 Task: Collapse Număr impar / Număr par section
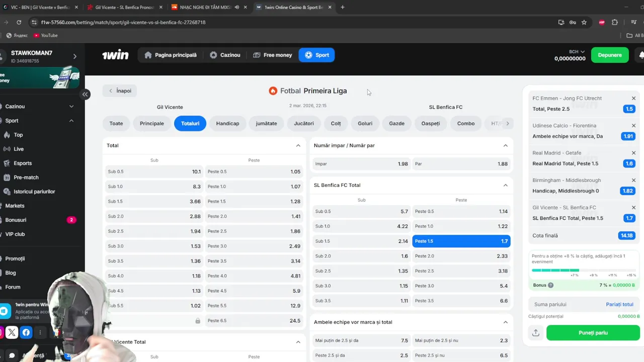click(x=505, y=145)
